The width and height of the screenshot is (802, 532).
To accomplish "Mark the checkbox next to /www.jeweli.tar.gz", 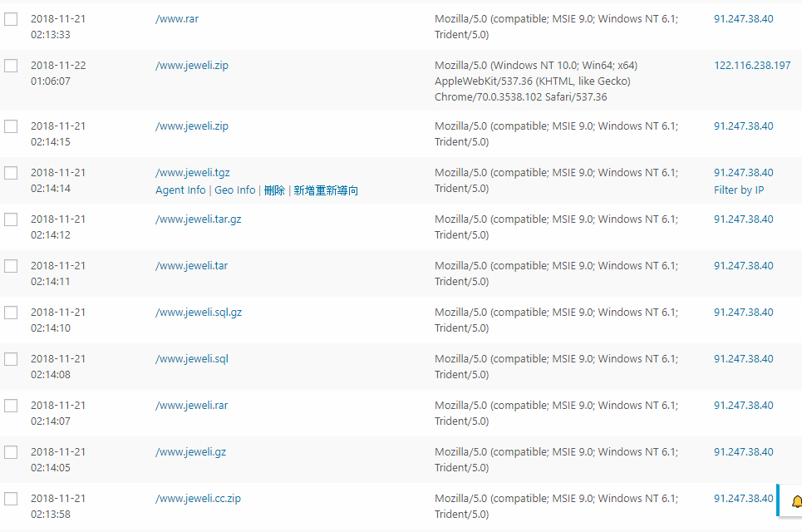I will pyautogui.click(x=11, y=219).
